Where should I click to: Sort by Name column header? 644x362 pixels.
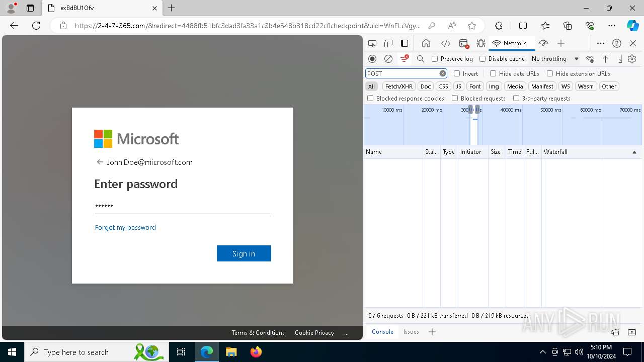click(x=393, y=152)
